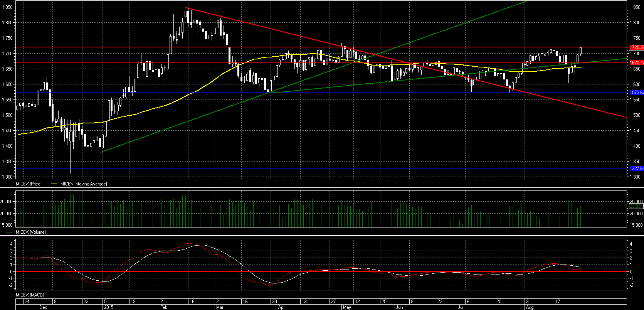This screenshot has height=310, width=644.
Task: Select the MICEX [MACD] legend label
Action: click(x=30, y=295)
